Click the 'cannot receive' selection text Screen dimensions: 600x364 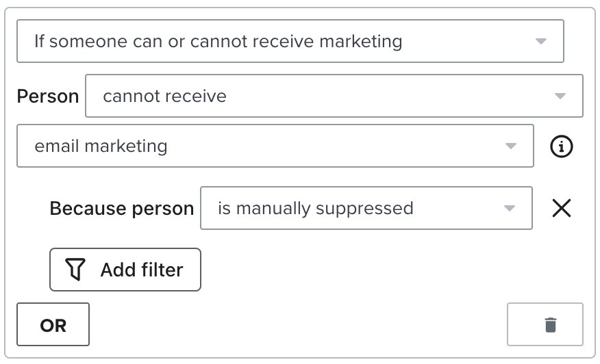coord(164,96)
